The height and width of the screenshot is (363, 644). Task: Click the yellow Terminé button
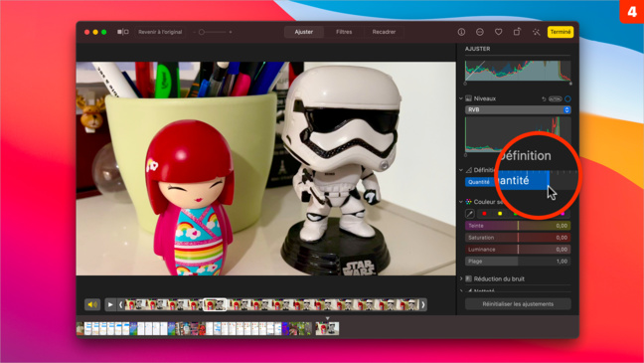(561, 32)
